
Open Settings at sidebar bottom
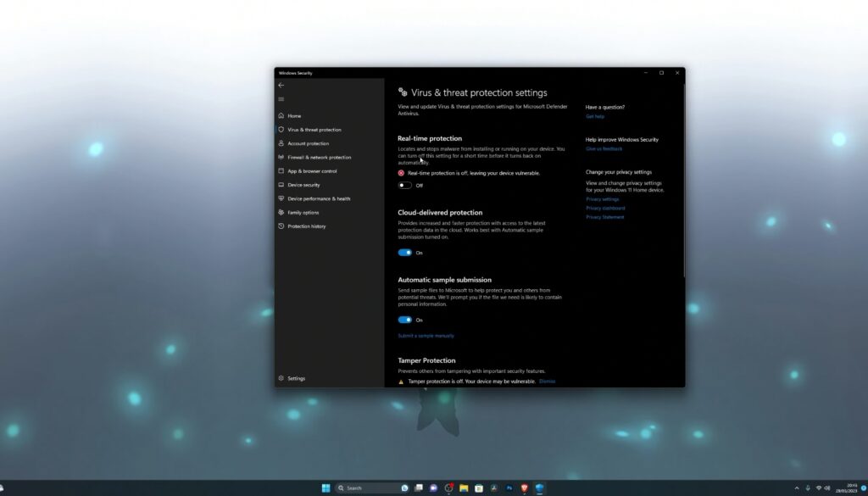pyautogui.click(x=296, y=379)
